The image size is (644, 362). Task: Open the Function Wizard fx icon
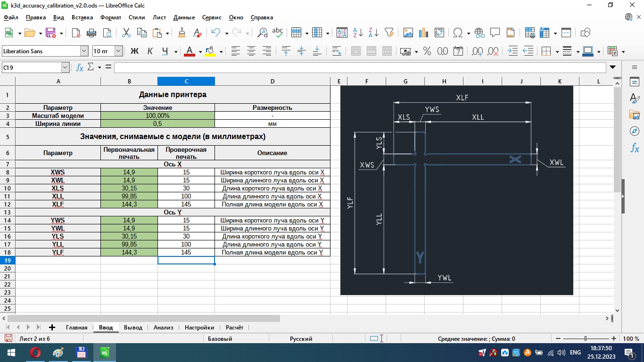[x=80, y=67]
